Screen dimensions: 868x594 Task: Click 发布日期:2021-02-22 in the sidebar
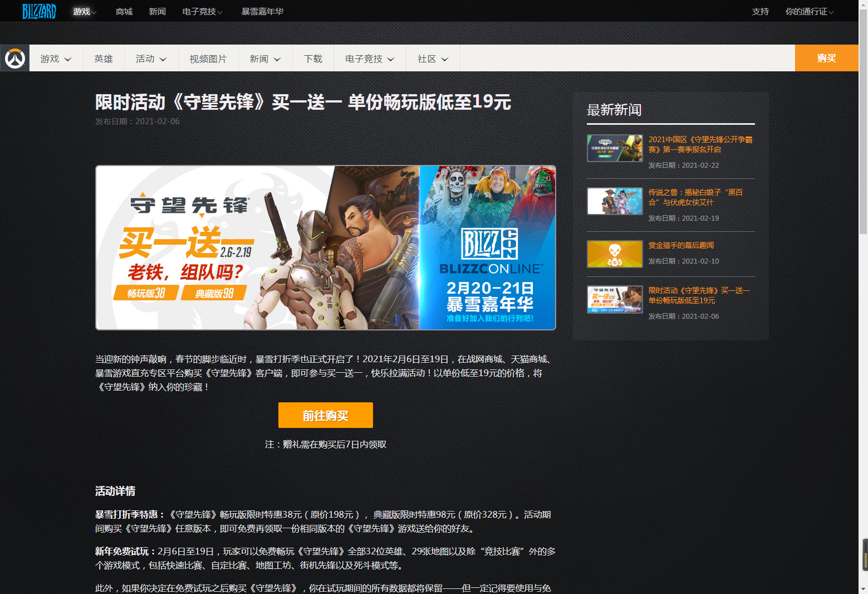tap(684, 165)
